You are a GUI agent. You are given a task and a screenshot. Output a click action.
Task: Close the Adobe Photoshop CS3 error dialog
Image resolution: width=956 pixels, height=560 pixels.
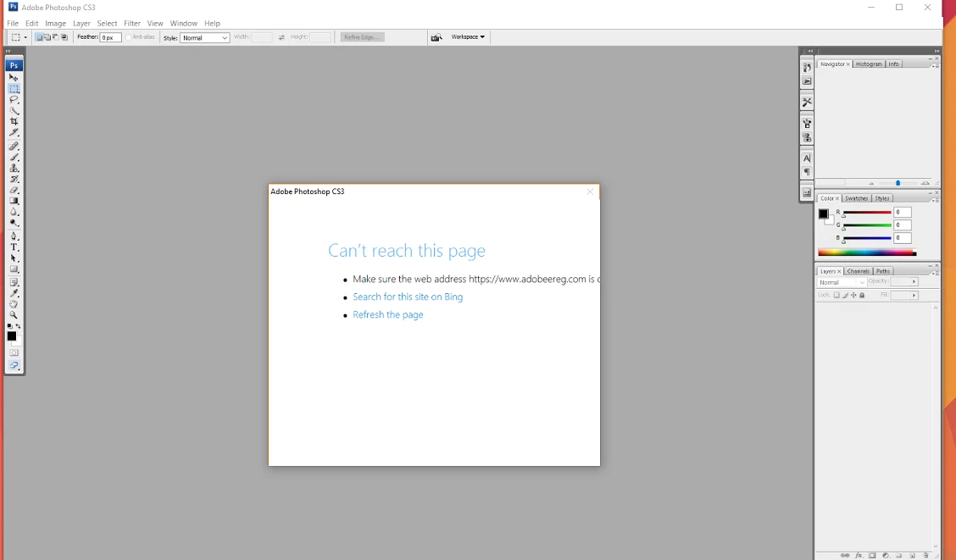click(590, 191)
